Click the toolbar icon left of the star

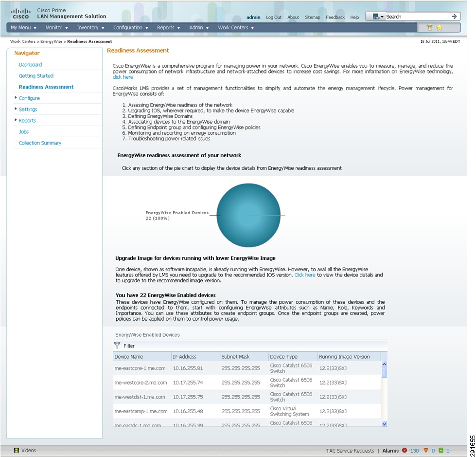[429, 28]
